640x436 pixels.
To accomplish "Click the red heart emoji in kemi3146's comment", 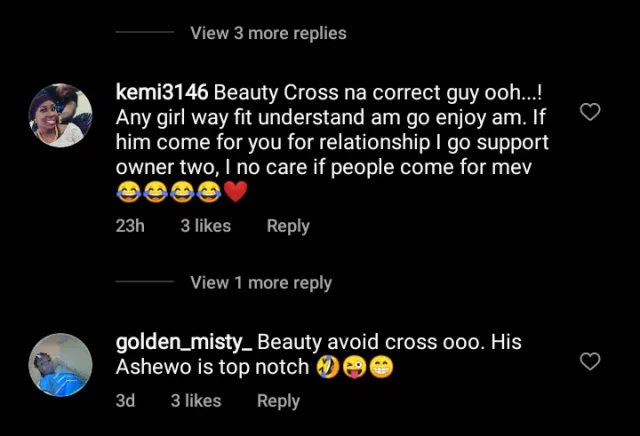I will point(234,193).
